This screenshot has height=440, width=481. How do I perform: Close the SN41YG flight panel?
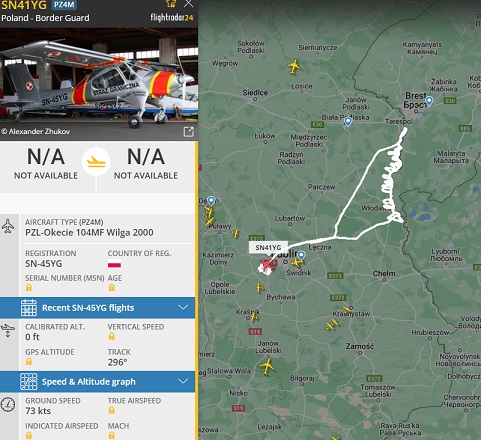point(189,4)
